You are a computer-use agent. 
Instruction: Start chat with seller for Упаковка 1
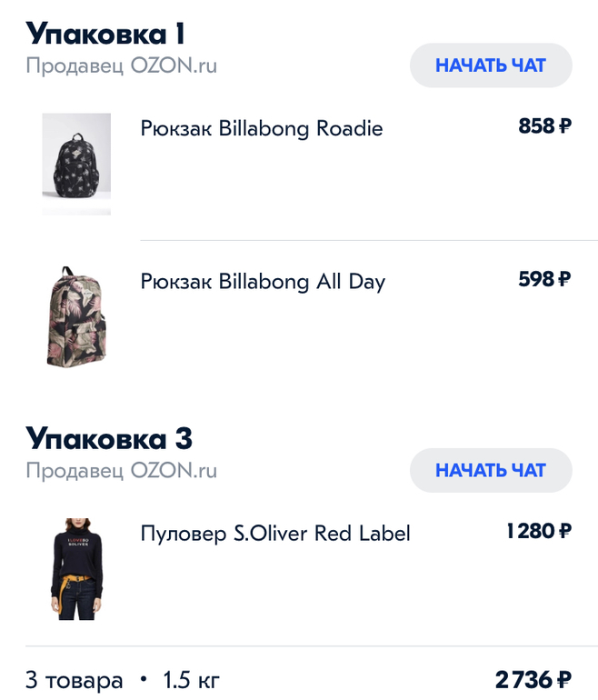coord(491,65)
